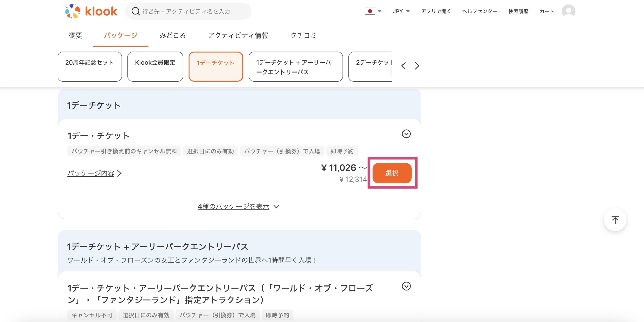Expand the アーリーパークエントリーパス ticket card chevron
644x322 pixels.
[x=406, y=286]
